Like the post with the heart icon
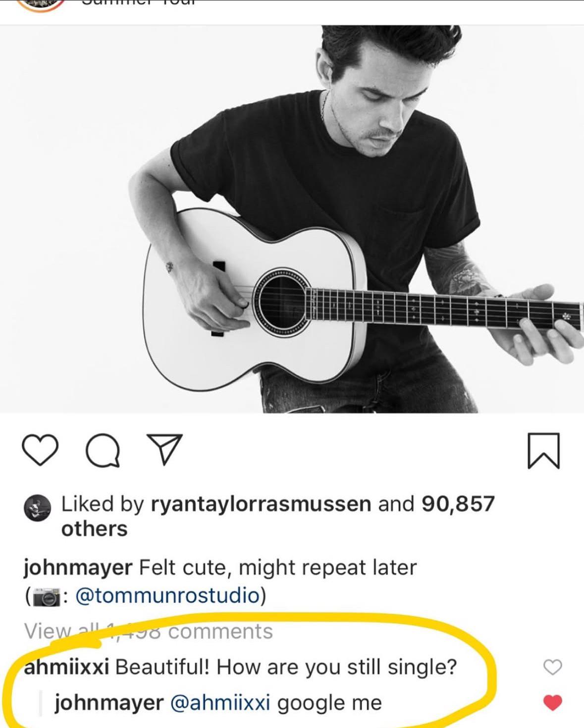584x728 pixels. (40, 450)
